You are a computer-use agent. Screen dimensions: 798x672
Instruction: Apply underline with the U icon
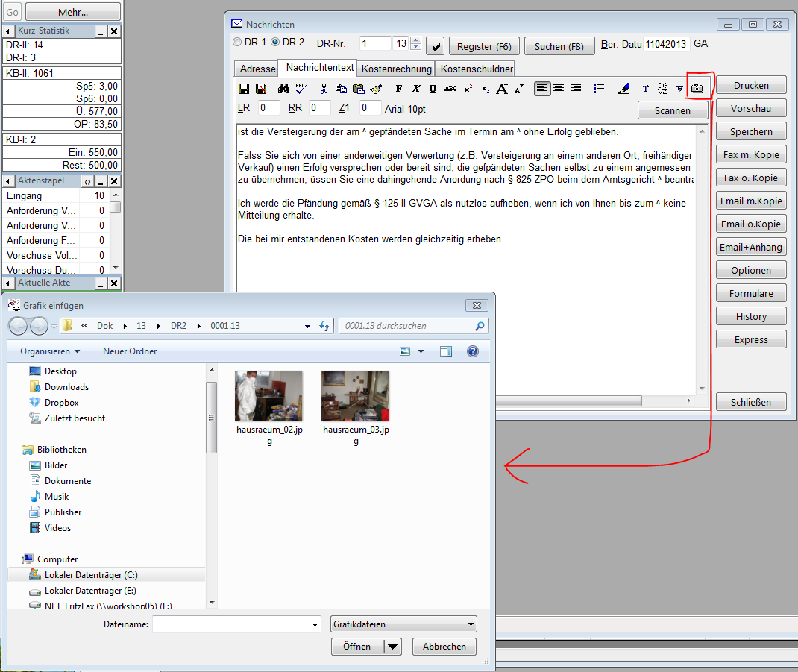(433, 89)
